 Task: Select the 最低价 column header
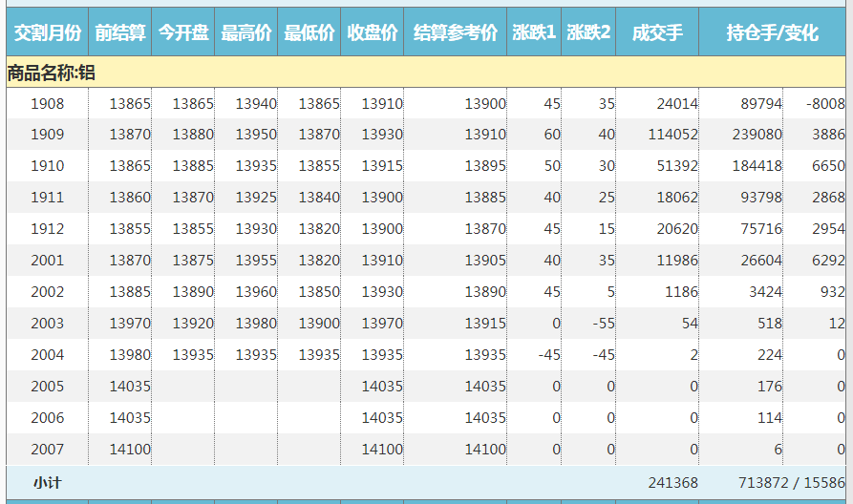click(309, 32)
